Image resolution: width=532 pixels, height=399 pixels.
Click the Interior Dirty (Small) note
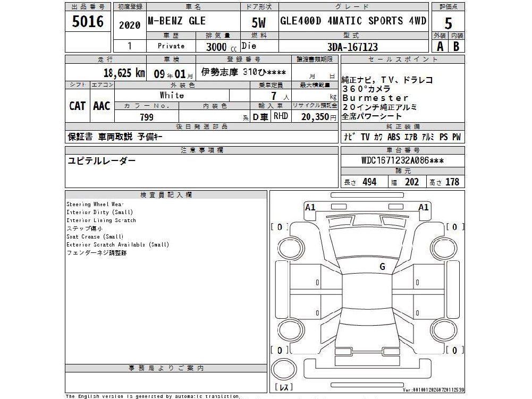pos(100,213)
